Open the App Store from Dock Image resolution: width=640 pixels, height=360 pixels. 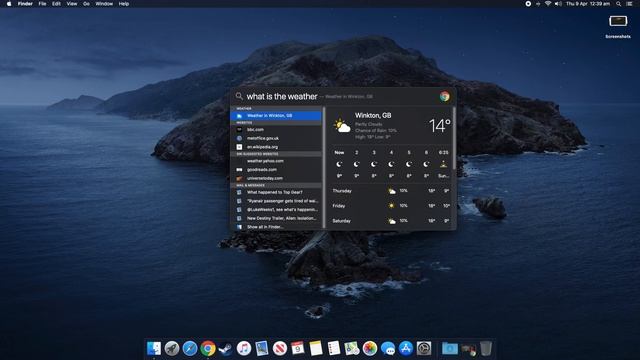click(x=406, y=349)
